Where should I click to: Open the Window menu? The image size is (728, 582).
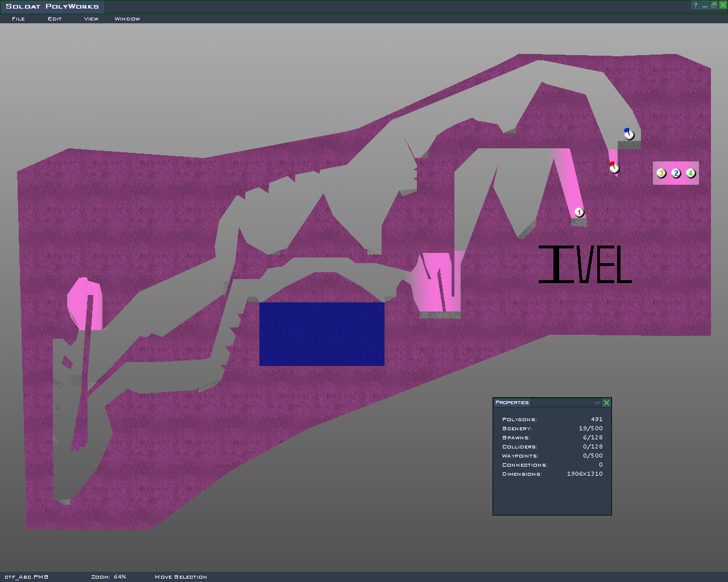pyautogui.click(x=127, y=19)
